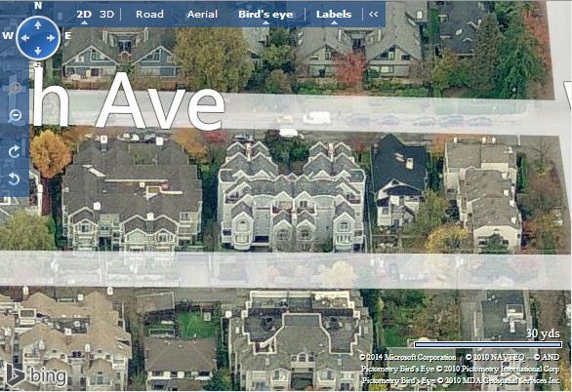Select the Aerial map style

(x=202, y=15)
